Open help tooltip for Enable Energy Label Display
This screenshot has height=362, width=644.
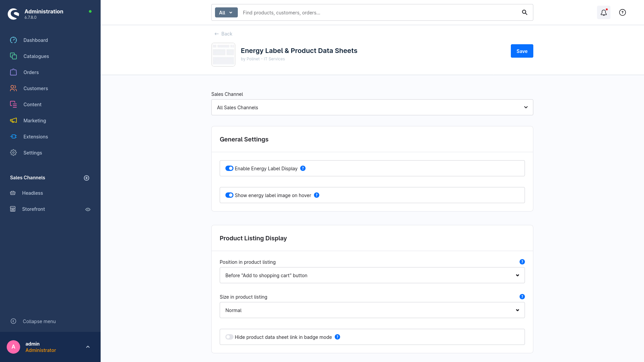pyautogui.click(x=303, y=168)
